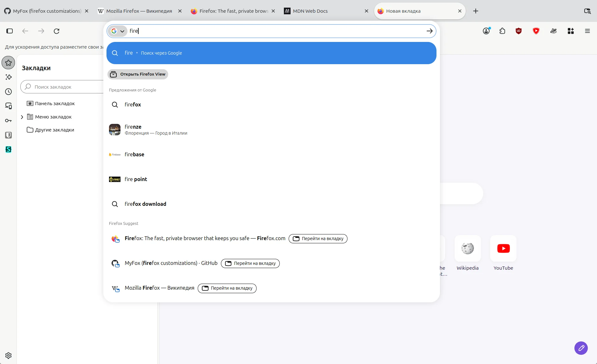The image size is (597, 364).
Task: Open the hamburger application menu
Action: coord(587,31)
